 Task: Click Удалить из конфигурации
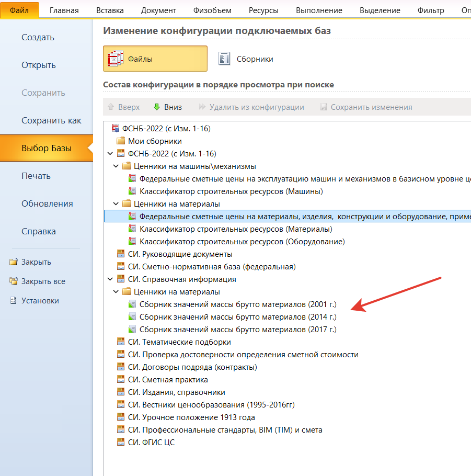(251, 107)
